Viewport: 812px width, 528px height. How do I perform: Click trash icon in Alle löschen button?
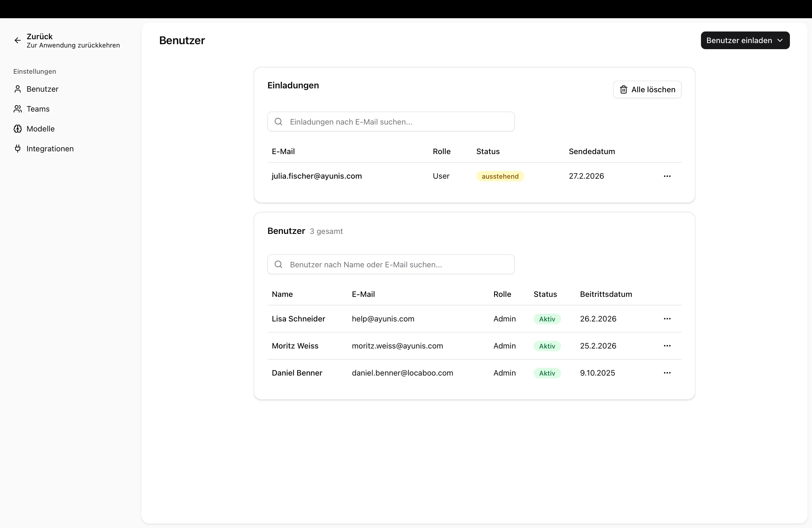pyautogui.click(x=623, y=90)
